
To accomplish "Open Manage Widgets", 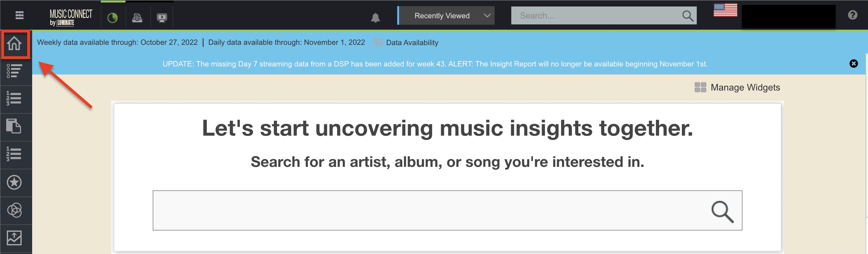I will 737,87.
